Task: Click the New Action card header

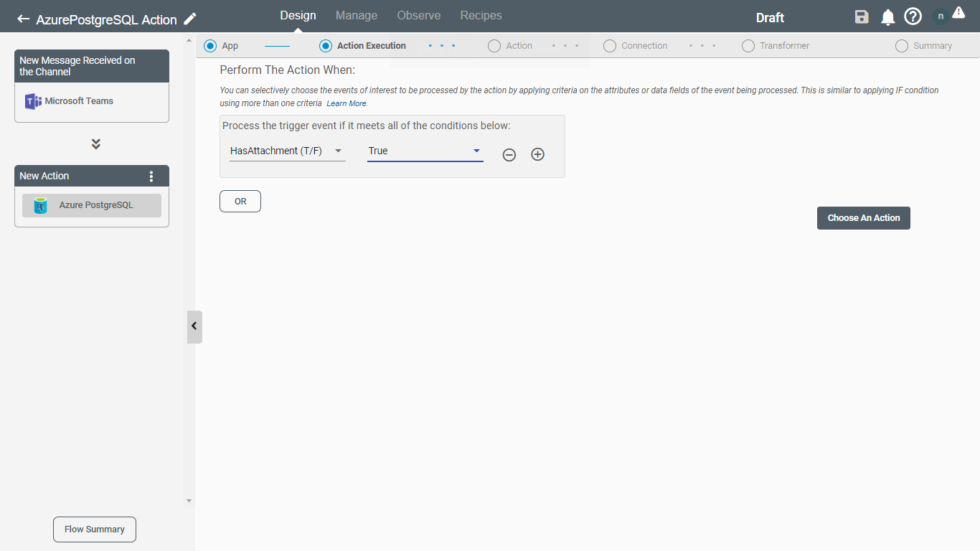Action: pos(92,176)
